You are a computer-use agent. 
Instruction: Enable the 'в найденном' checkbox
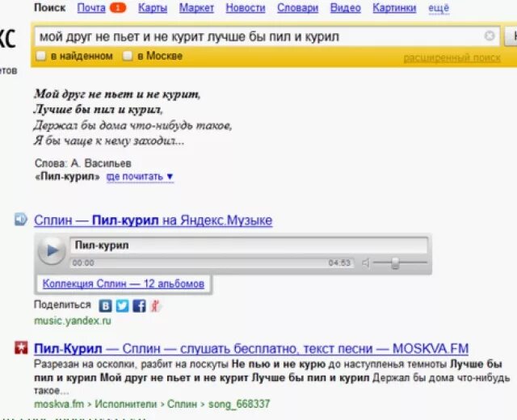pos(41,56)
